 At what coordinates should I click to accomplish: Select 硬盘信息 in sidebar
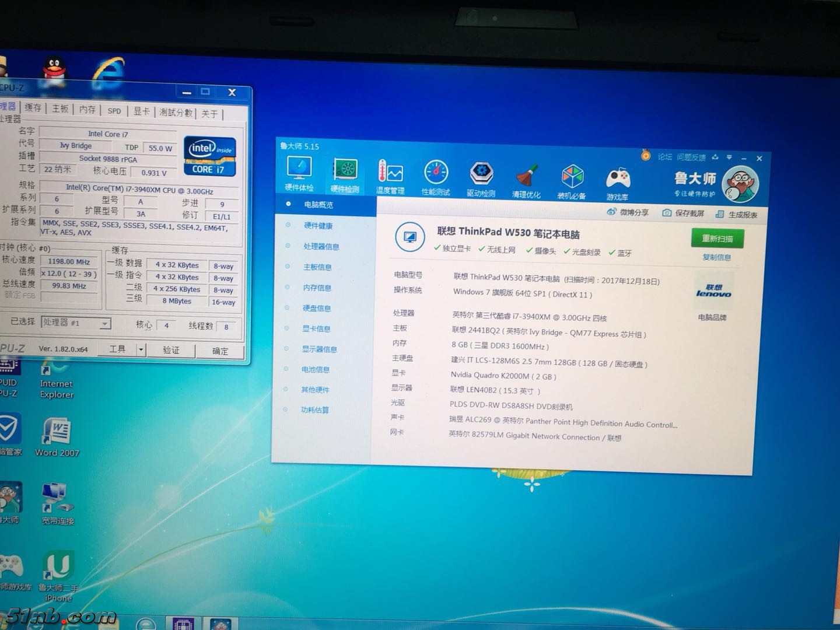pyautogui.click(x=317, y=308)
